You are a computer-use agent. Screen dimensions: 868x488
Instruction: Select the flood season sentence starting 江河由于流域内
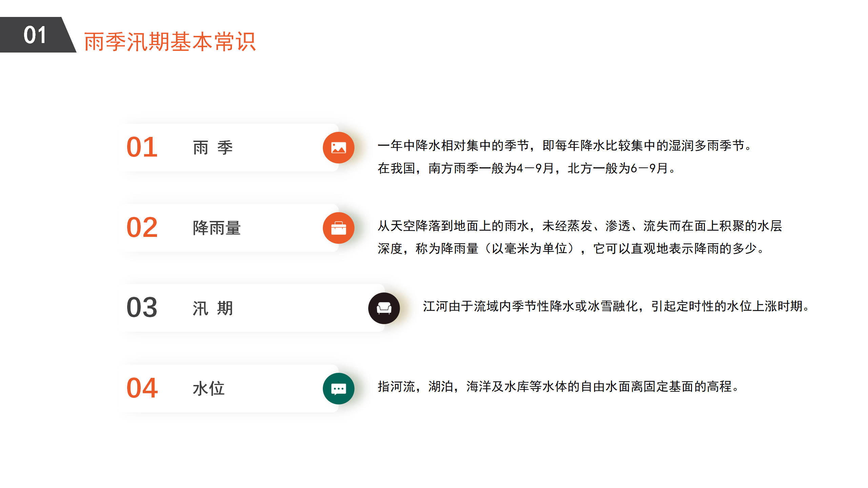pyautogui.click(x=616, y=306)
